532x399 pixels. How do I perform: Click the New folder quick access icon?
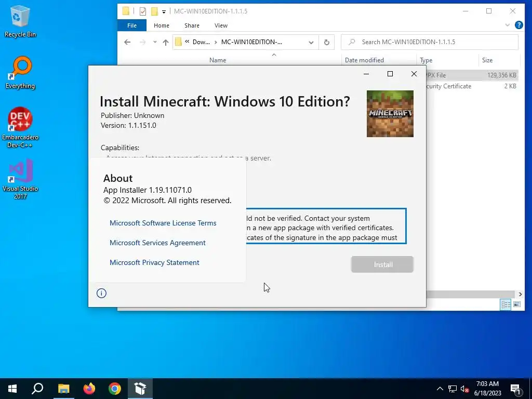tap(154, 11)
